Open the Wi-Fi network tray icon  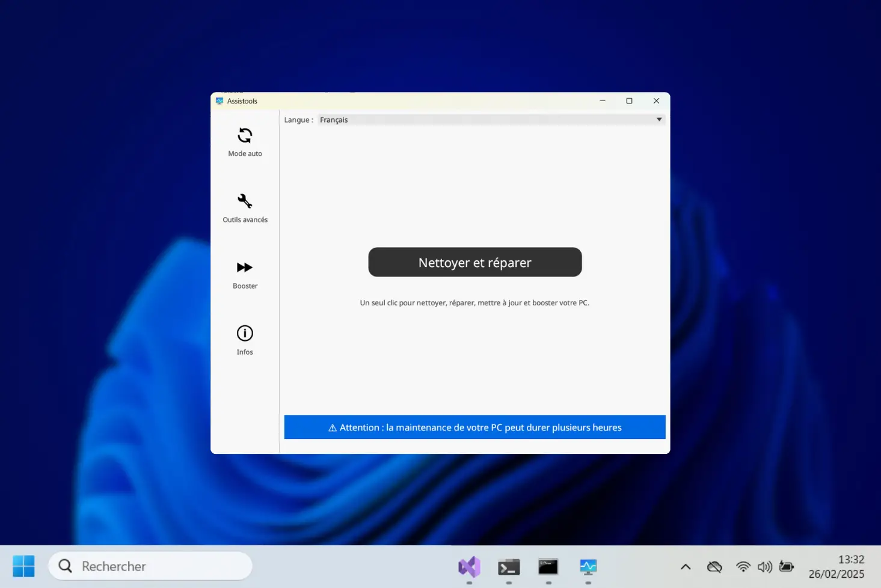coord(743,567)
